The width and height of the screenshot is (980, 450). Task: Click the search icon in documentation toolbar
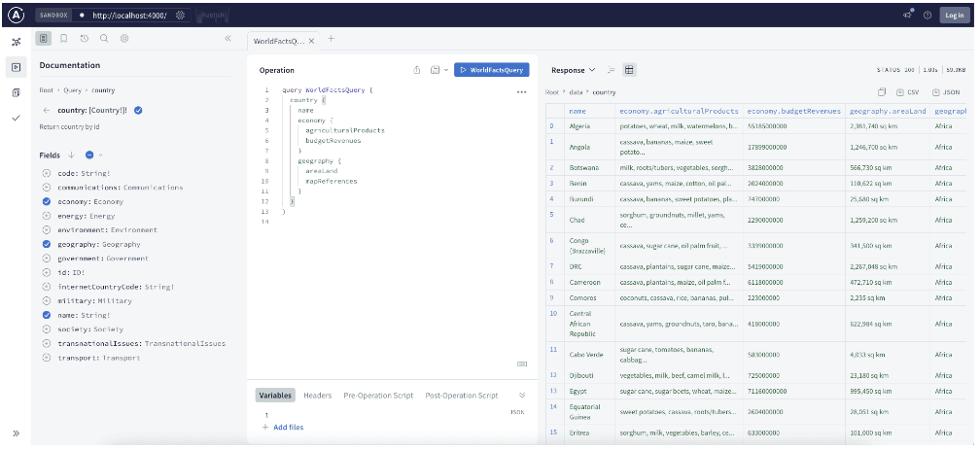[x=104, y=38]
